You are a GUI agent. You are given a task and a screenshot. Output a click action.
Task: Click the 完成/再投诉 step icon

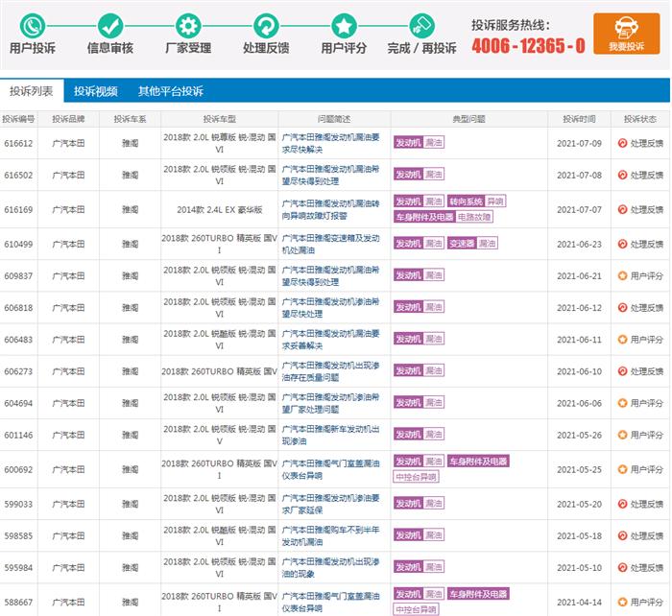click(x=421, y=26)
